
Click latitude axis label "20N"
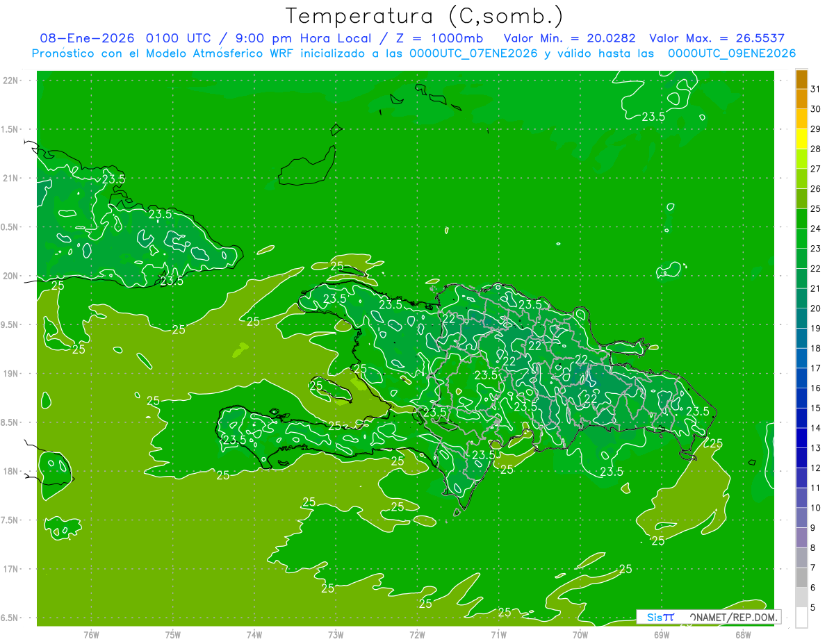pyautogui.click(x=11, y=276)
